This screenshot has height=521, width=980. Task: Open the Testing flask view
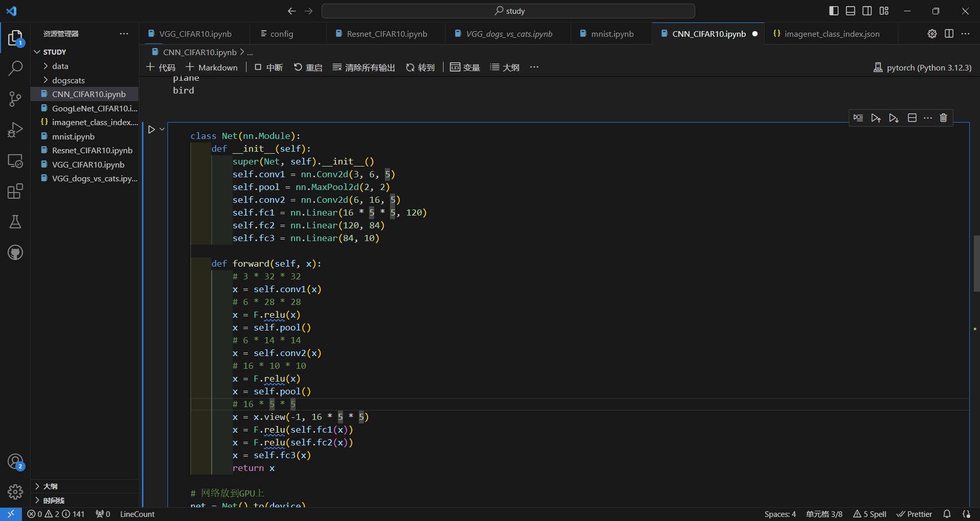15,222
